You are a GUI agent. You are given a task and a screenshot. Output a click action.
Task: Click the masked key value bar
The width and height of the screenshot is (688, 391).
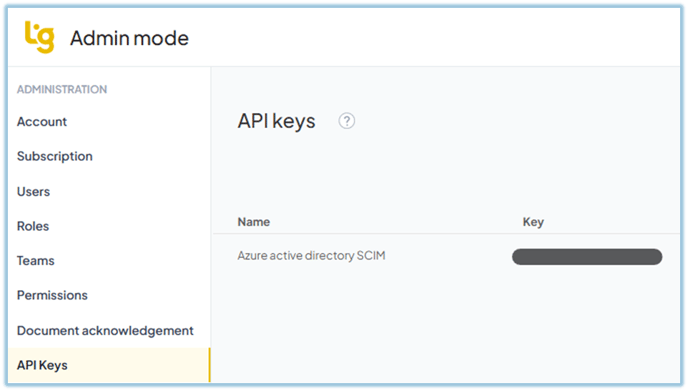pyautogui.click(x=587, y=257)
